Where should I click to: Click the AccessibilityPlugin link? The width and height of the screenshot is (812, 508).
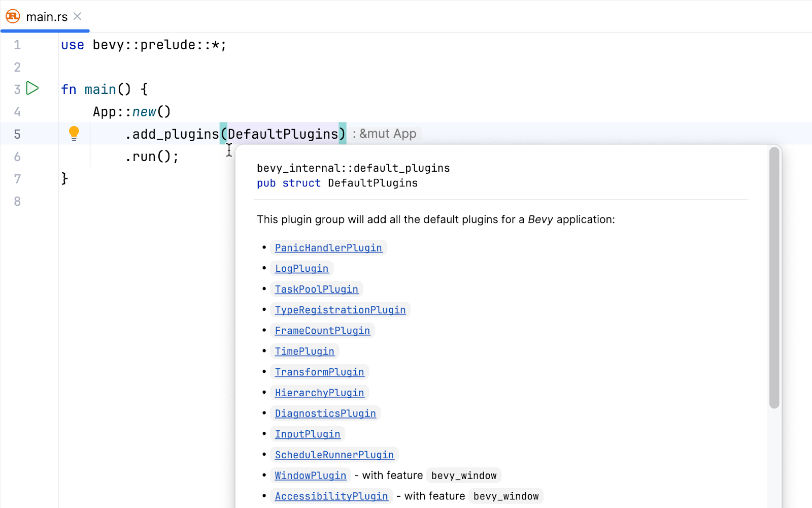[x=331, y=496]
